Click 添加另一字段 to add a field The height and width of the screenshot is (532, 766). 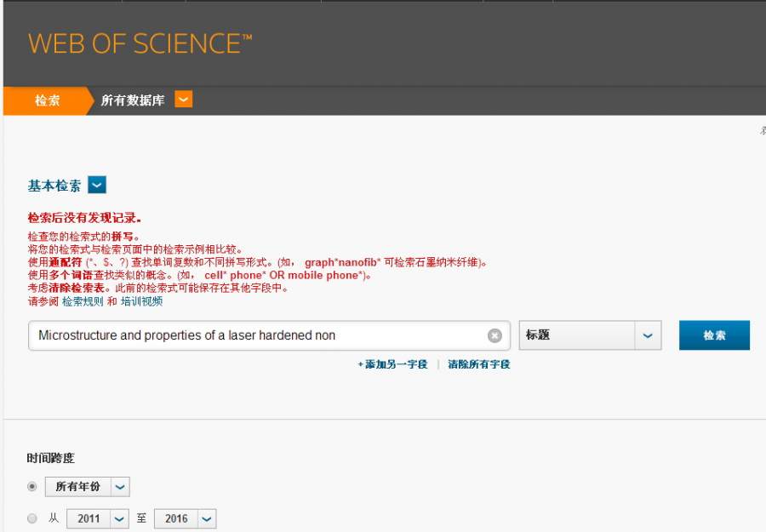[392, 364]
